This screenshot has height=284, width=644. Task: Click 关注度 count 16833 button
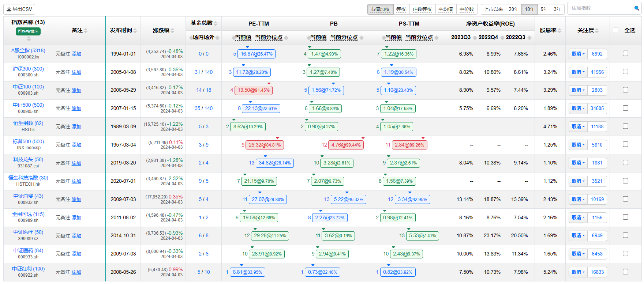(x=597, y=272)
